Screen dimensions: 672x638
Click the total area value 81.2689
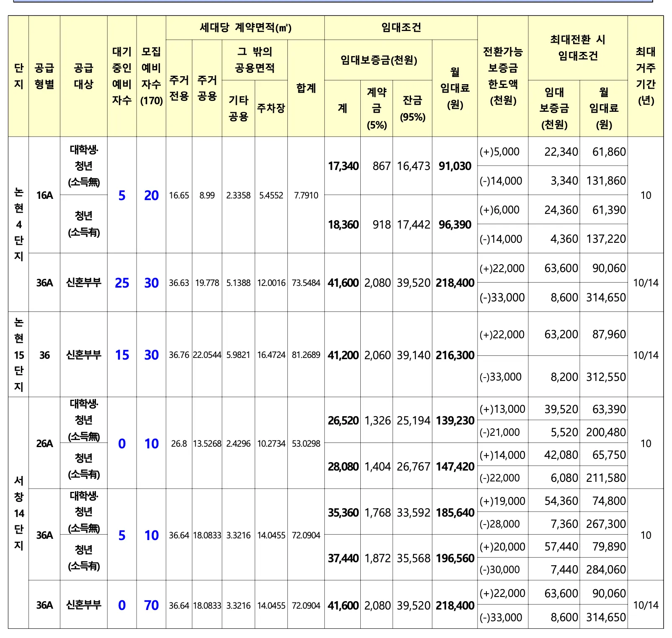[x=306, y=355]
